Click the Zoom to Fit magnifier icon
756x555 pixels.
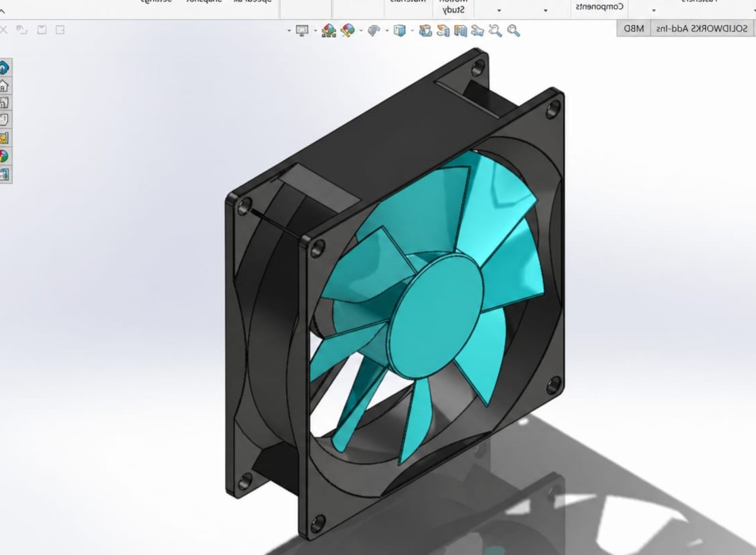tap(513, 31)
